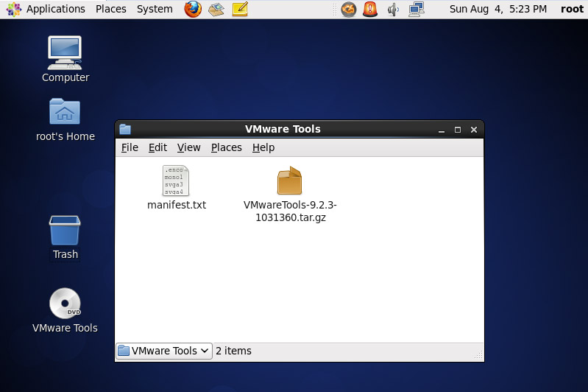588x392 pixels.
Task: Open the Edit menu
Action: pos(157,147)
